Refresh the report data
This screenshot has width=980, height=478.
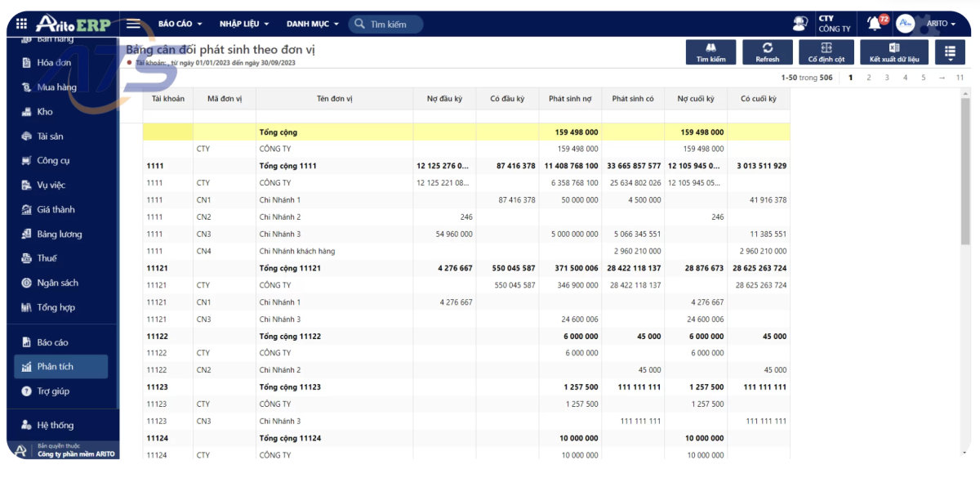point(767,52)
